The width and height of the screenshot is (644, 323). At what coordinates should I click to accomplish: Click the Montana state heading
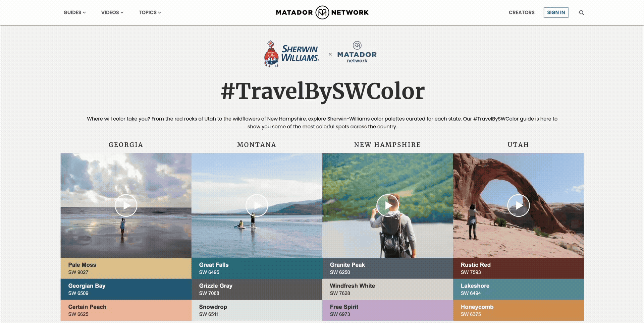pyautogui.click(x=257, y=145)
